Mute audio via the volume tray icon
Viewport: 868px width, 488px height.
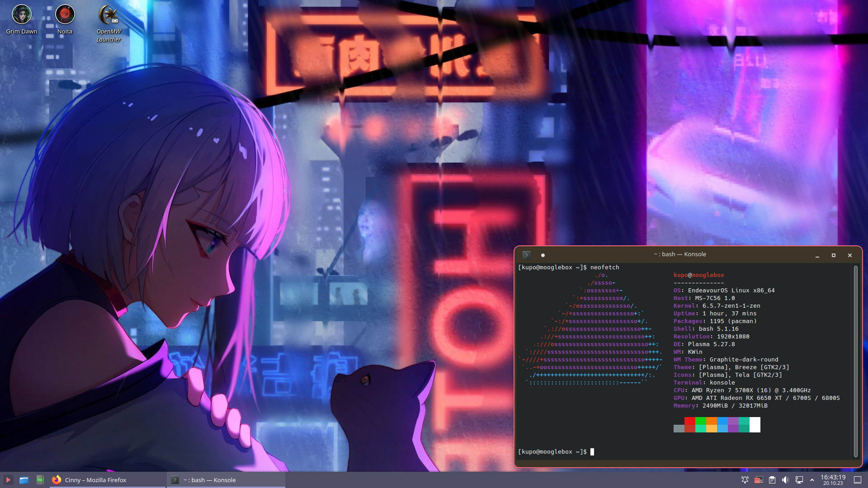point(786,480)
